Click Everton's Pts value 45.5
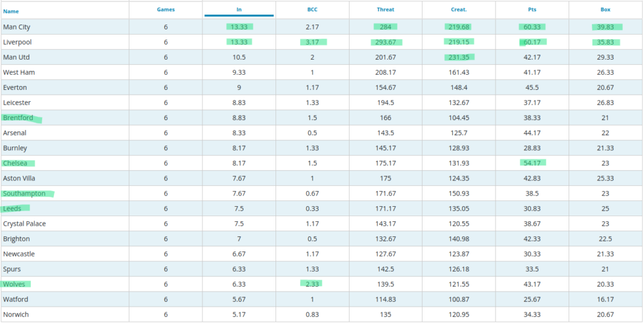Screen dimensions: 644x323 click(532, 88)
